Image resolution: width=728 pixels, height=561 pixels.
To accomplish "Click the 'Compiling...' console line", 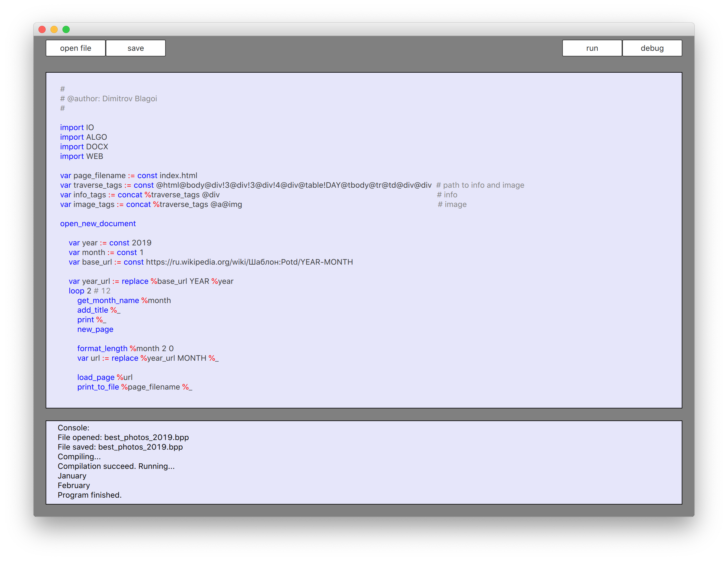I will coord(79,457).
